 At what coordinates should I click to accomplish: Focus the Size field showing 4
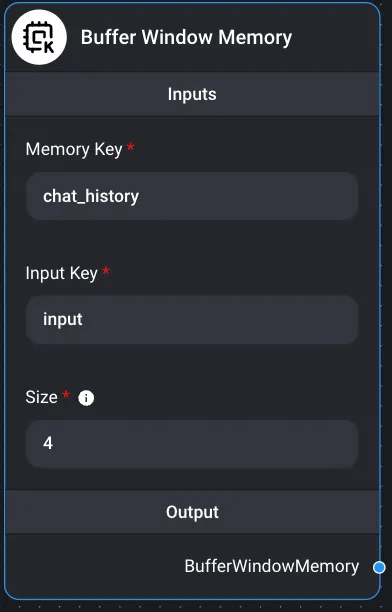coord(192,443)
